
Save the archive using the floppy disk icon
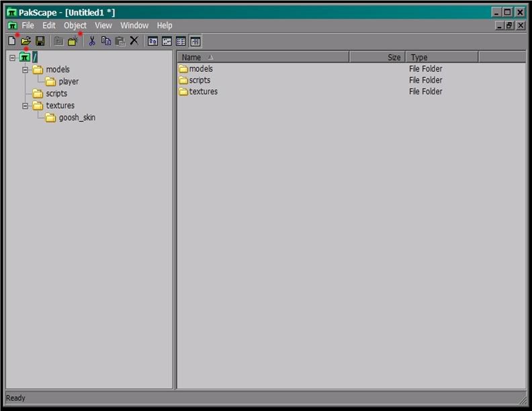tap(40, 41)
